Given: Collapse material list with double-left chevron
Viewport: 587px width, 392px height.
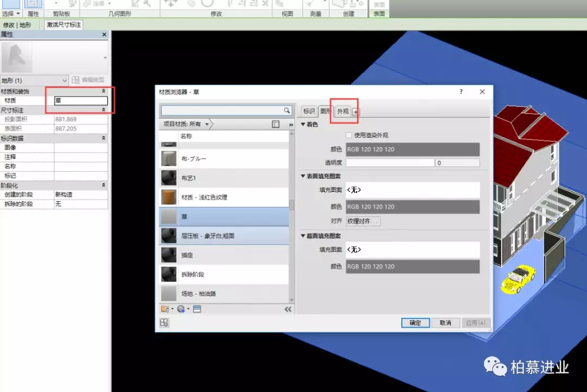Looking at the screenshot, I should click(287, 309).
